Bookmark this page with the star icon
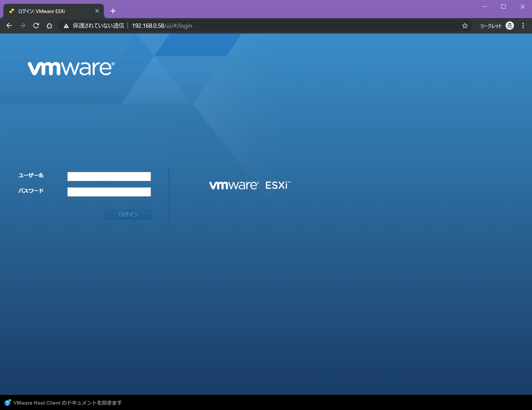Image resolution: width=532 pixels, height=410 pixels. click(465, 26)
